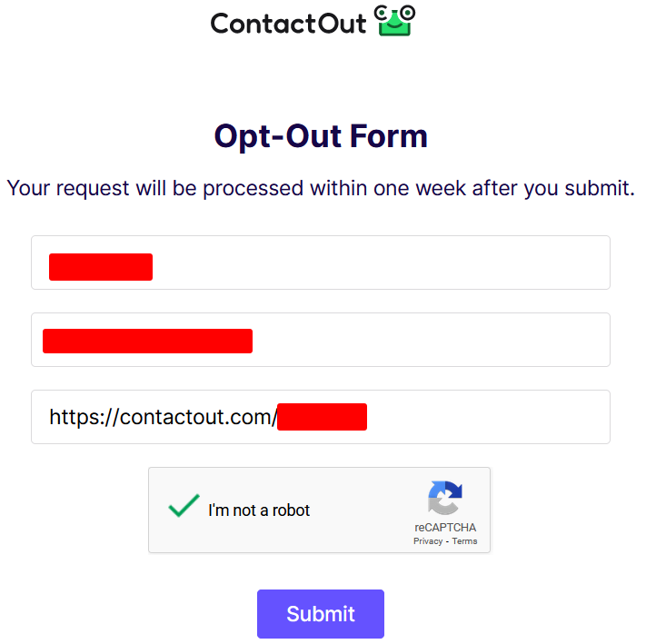Viewport: 646px width, 644px height.
Task: Click the https://contactout.com/ text in URL field
Action: pyautogui.click(x=164, y=417)
